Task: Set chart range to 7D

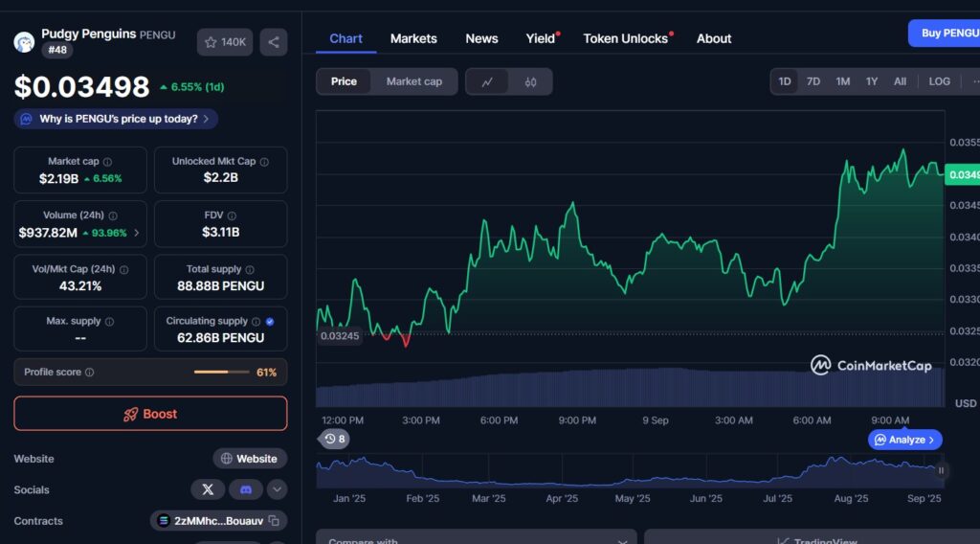Action: pos(813,81)
